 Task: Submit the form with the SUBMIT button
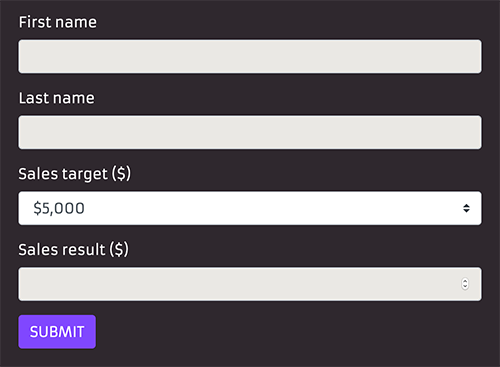tap(57, 332)
